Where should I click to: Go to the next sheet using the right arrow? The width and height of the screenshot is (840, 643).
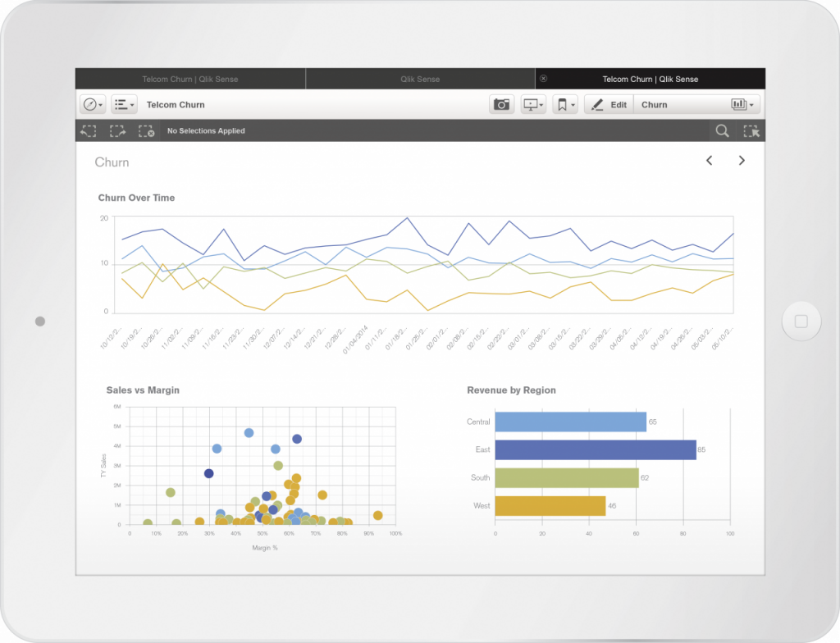coord(742,161)
